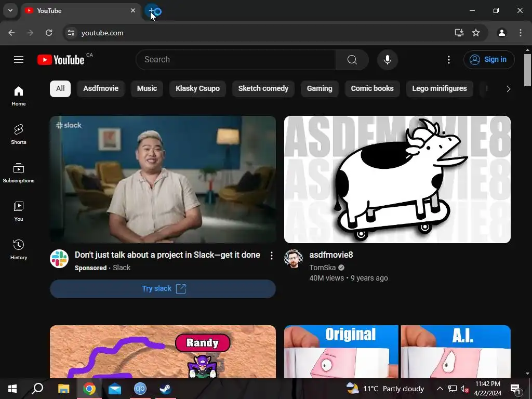Open the asdfmovie8 cow thumbnail
Viewport: 532px width, 399px height.
click(x=397, y=179)
